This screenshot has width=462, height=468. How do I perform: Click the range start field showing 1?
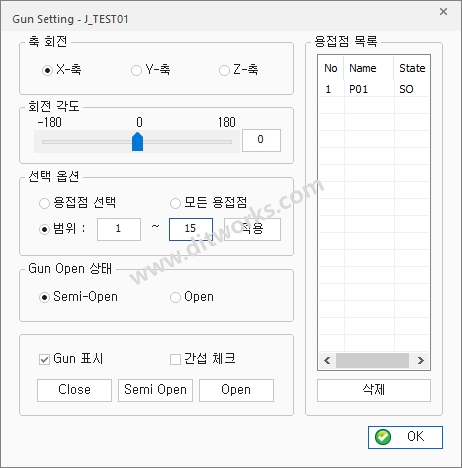[119, 229]
